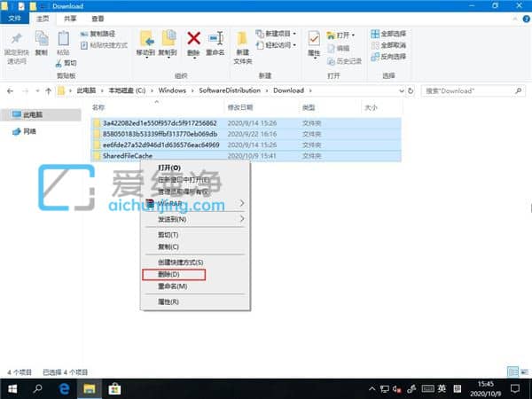Launch Edge browser from taskbar

pos(64,388)
